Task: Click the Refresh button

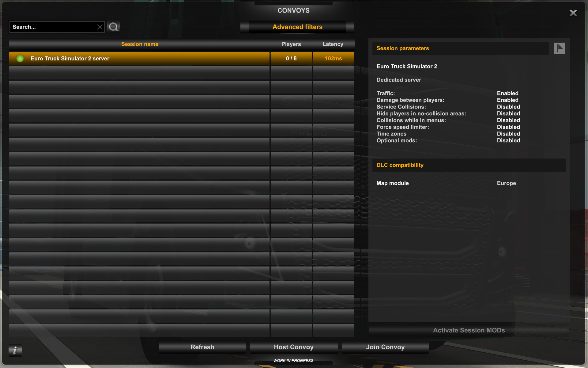Action: 202,347
